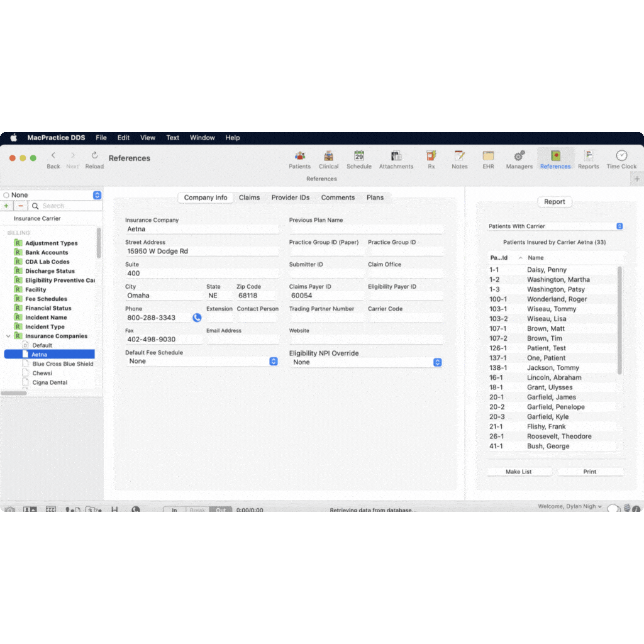
Task: Click the phone dial icon beside 800-288-3343
Action: [x=197, y=318]
